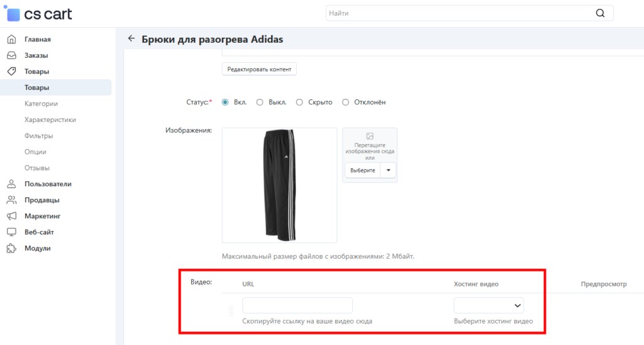This screenshot has width=644, height=345.
Task: Expand the arrow next to Выберите button
Action: coord(389,170)
